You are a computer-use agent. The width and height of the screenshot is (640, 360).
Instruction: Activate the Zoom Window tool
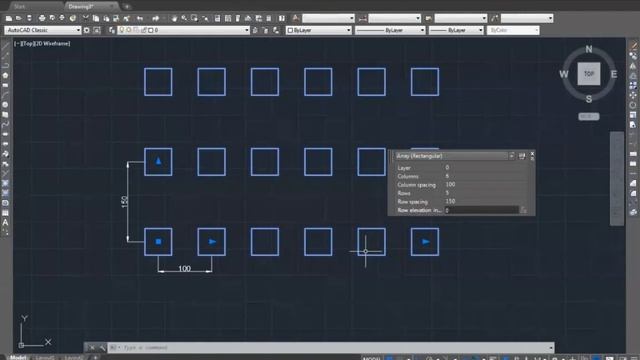pyautogui.click(x=195, y=18)
